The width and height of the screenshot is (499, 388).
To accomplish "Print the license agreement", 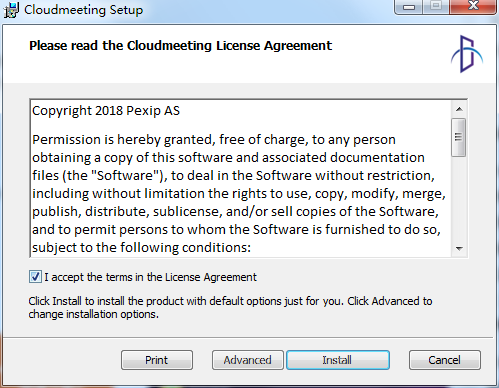I will 157,360.
